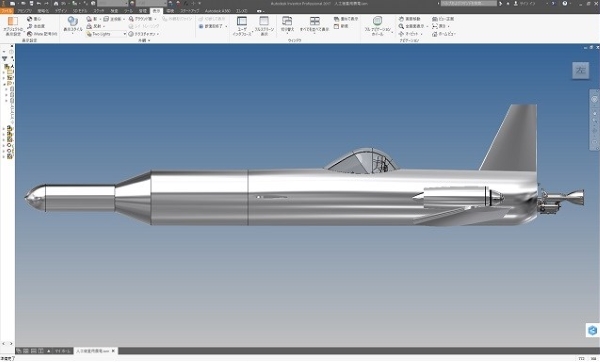Select the 表示 (View) ribbon tab
This screenshot has width=600, height=362.
156,11
